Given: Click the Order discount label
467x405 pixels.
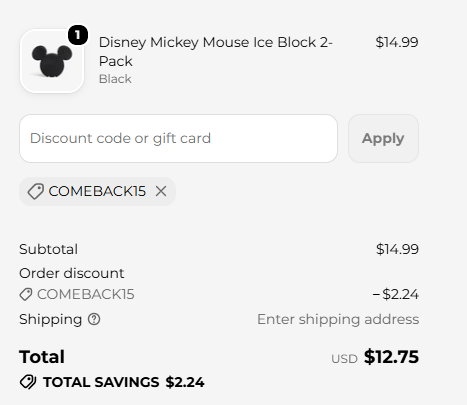Looking at the screenshot, I should click(72, 273).
